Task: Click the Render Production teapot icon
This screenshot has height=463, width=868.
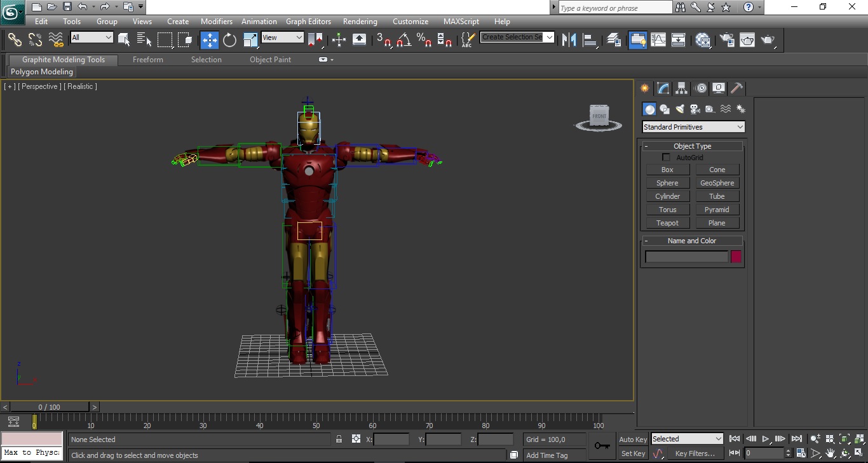Action: click(768, 39)
